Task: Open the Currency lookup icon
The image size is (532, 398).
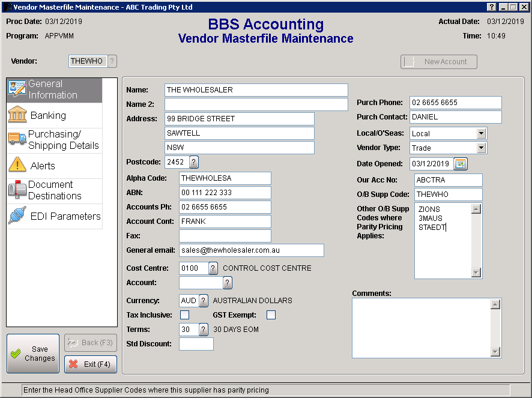Action: 204,301
